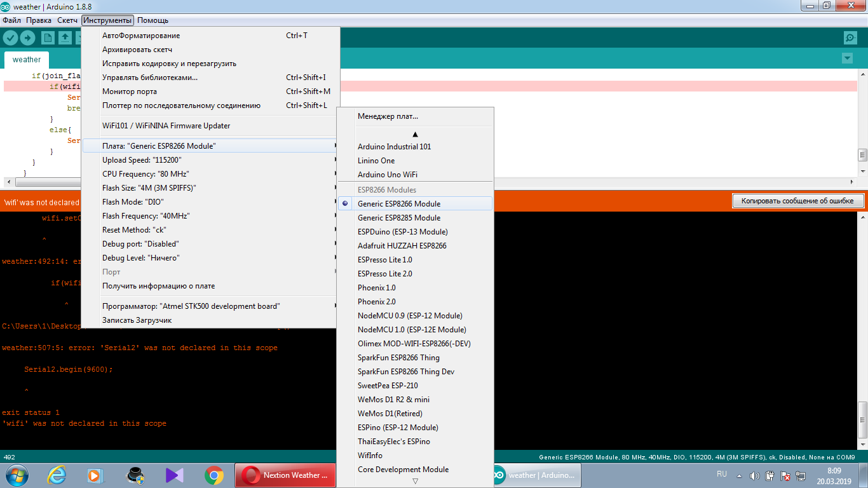
Task: Open Windows Media Player from the taskbar
Action: coord(95,475)
